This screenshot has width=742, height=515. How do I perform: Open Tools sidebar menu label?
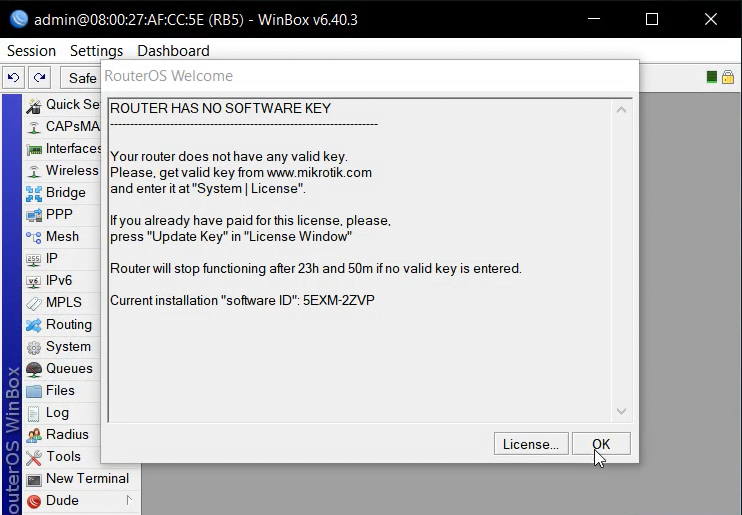(63, 457)
